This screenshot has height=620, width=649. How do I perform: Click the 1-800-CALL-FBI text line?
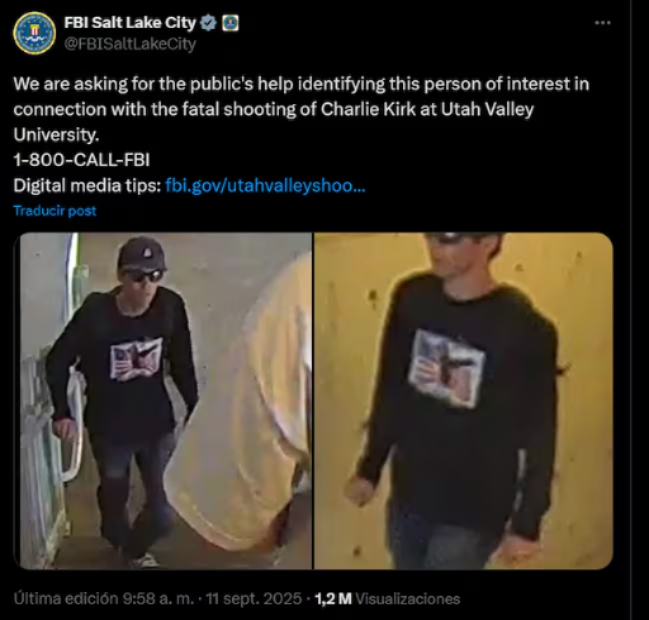tap(82, 160)
